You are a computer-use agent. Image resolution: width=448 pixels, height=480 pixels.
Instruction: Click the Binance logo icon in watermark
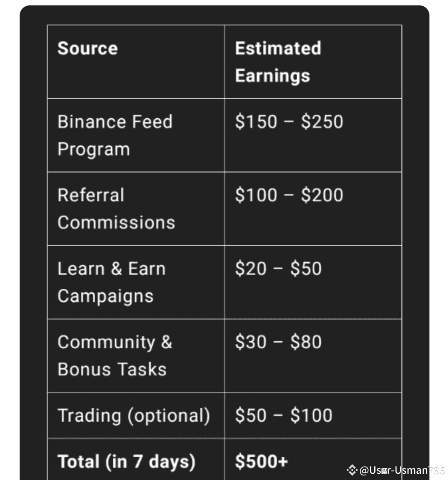pos(352,470)
